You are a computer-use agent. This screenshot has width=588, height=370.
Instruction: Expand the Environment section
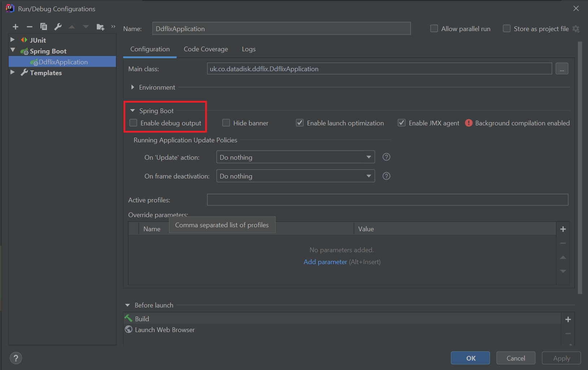[x=133, y=87]
